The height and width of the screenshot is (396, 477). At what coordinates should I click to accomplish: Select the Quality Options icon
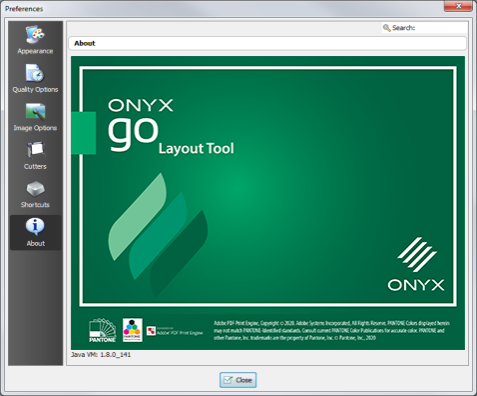(35, 73)
